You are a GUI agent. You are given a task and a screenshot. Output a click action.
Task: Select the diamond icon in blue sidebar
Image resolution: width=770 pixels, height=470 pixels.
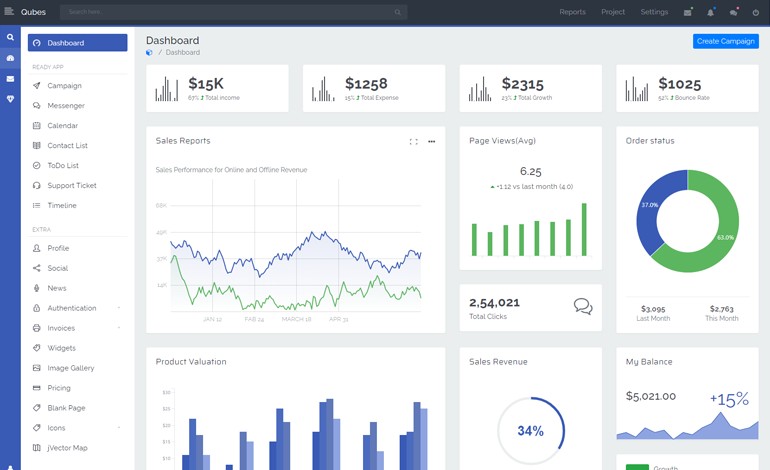coord(10,99)
